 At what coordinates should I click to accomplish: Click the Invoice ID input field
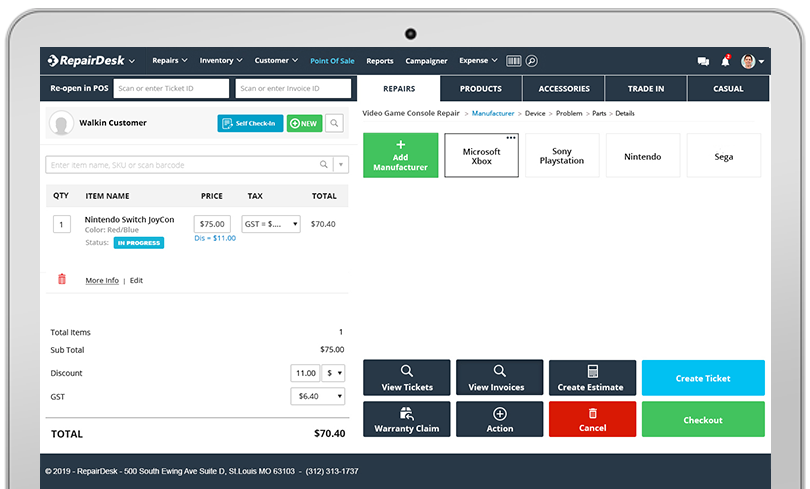(293, 88)
